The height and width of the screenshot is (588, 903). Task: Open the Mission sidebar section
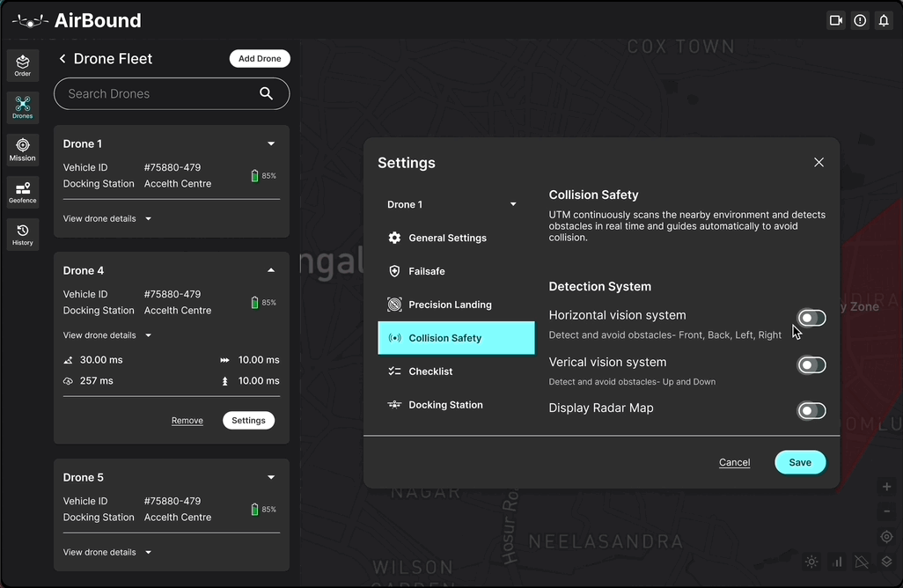coord(23,150)
